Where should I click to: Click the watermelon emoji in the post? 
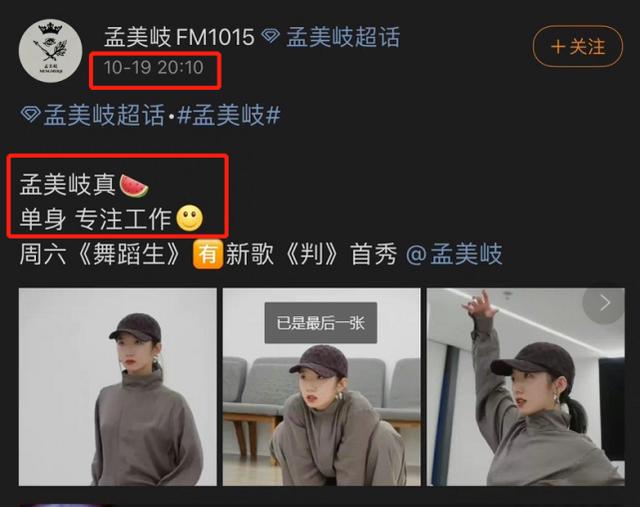point(134,186)
